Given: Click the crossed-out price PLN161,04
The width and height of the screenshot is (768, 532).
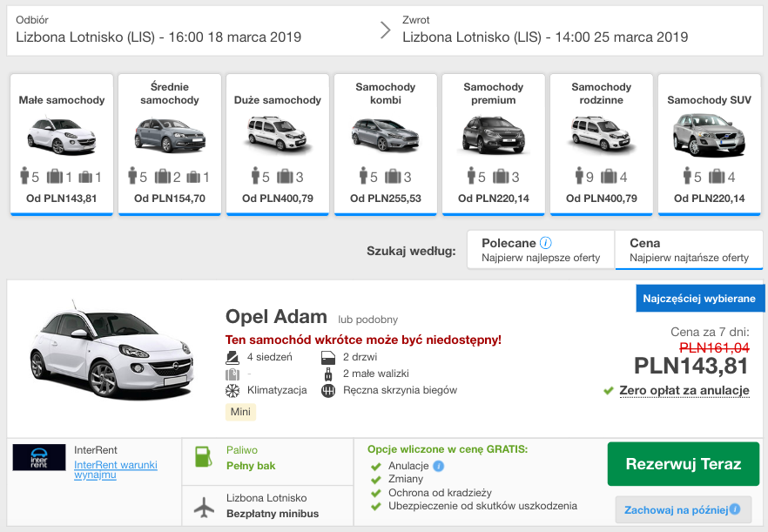Looking at the screenshot, I should pos(714,347).
